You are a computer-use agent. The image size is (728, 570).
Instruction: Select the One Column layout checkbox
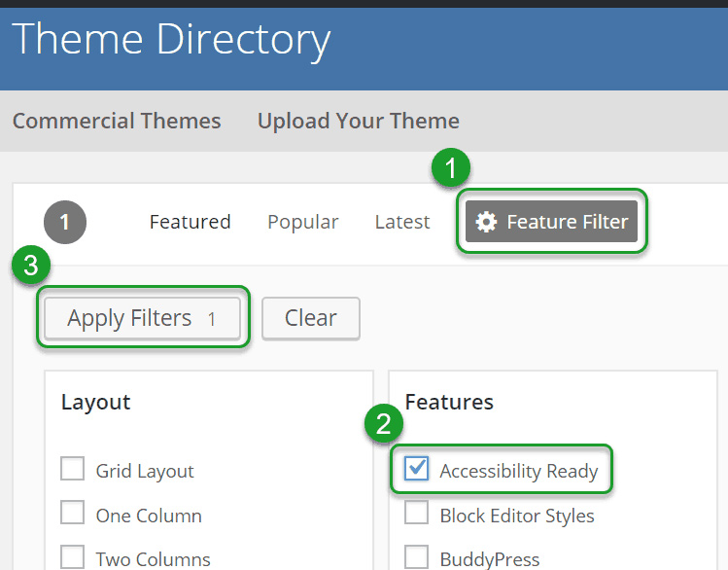coord(73,513)
